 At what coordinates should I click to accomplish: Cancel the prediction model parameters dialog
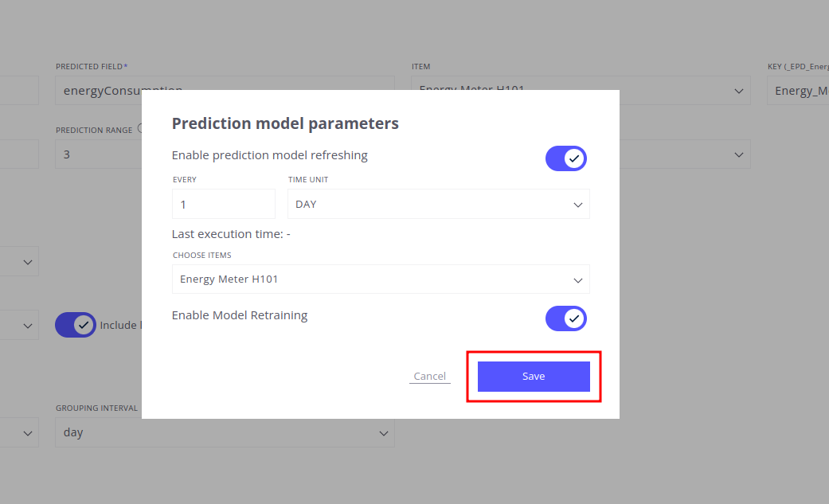tap(430, 377)
